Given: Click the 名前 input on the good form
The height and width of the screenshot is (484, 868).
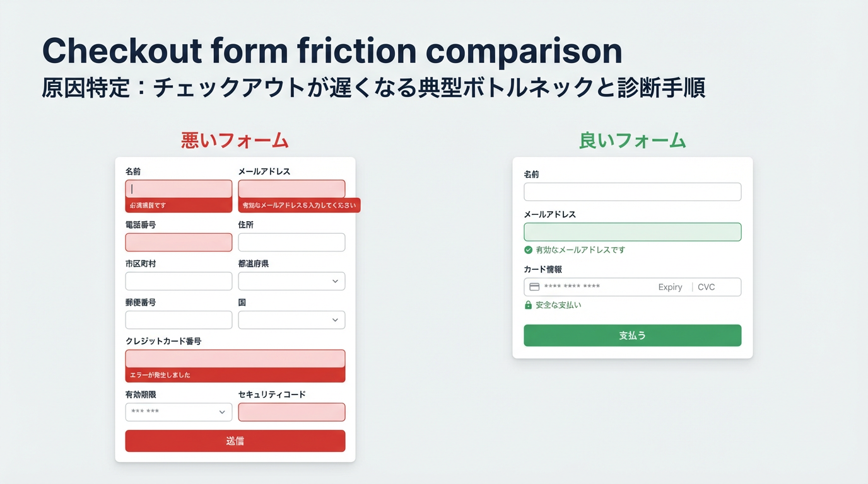Looking at the screenshot, I should [632, 192].
